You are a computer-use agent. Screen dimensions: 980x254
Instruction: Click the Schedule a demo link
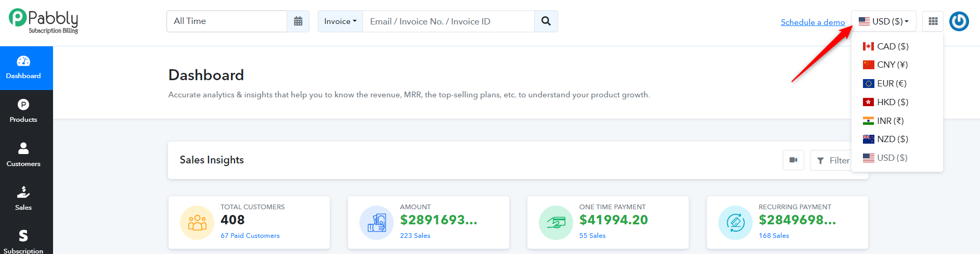(813, 22)
